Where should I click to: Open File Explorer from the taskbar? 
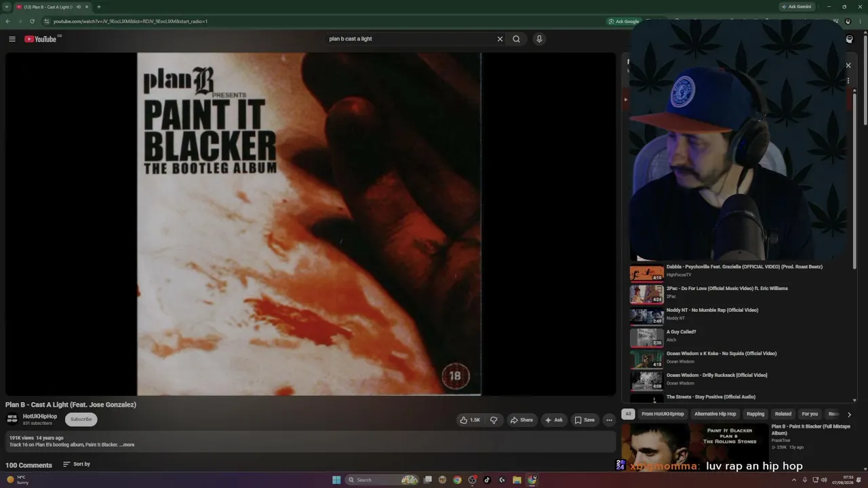(517, 480)
